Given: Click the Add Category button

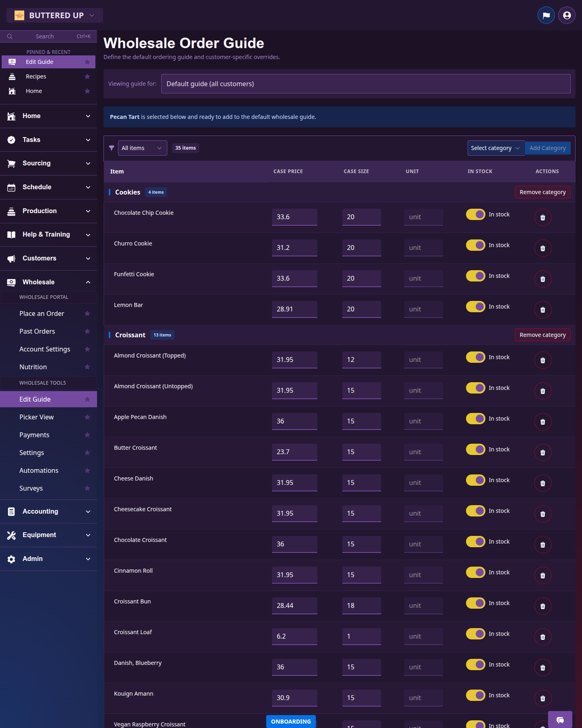Looking at the screenshot, I should point(548,148).
